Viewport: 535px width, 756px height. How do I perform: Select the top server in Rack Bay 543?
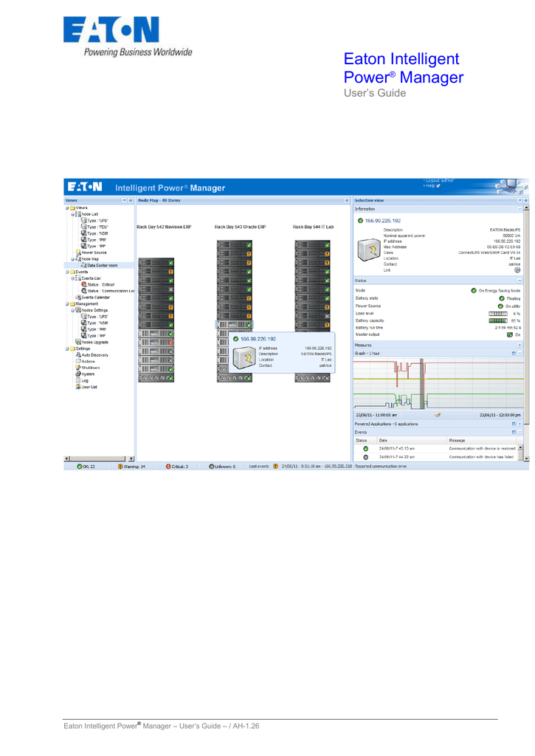[234, 245]
